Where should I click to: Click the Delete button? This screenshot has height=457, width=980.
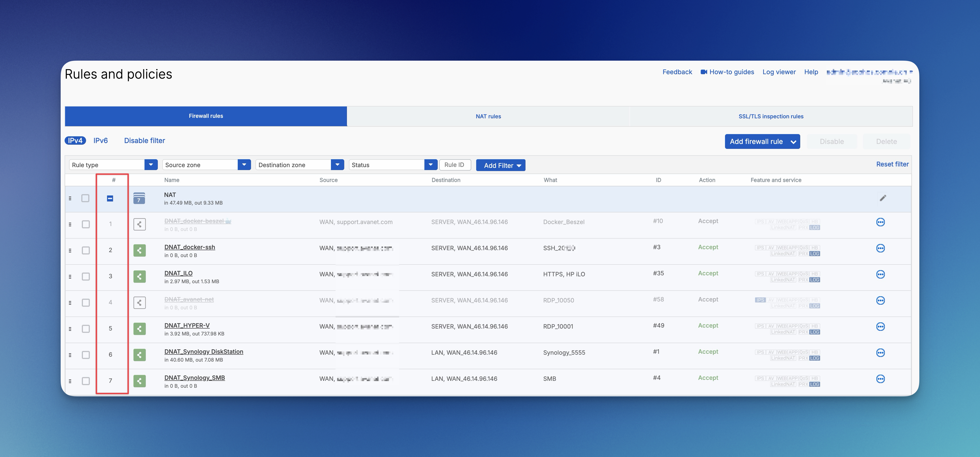[886, 141]
